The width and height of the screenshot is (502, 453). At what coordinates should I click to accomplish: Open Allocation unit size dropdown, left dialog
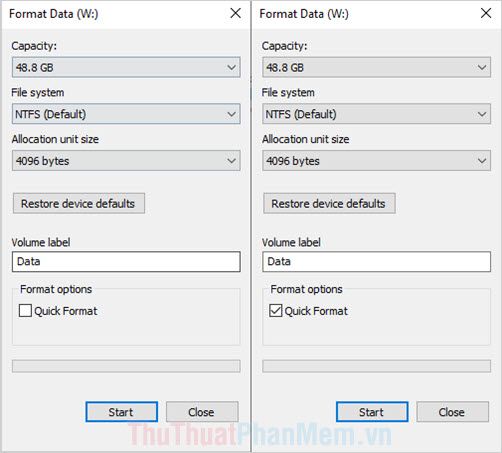(x=126, y=161)
